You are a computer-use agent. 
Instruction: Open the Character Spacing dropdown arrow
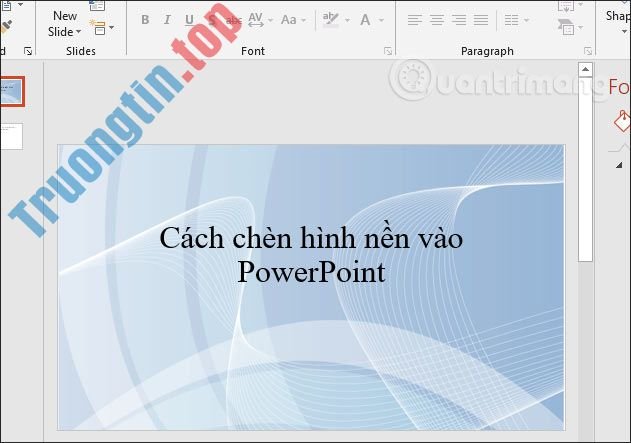(270, 20)
